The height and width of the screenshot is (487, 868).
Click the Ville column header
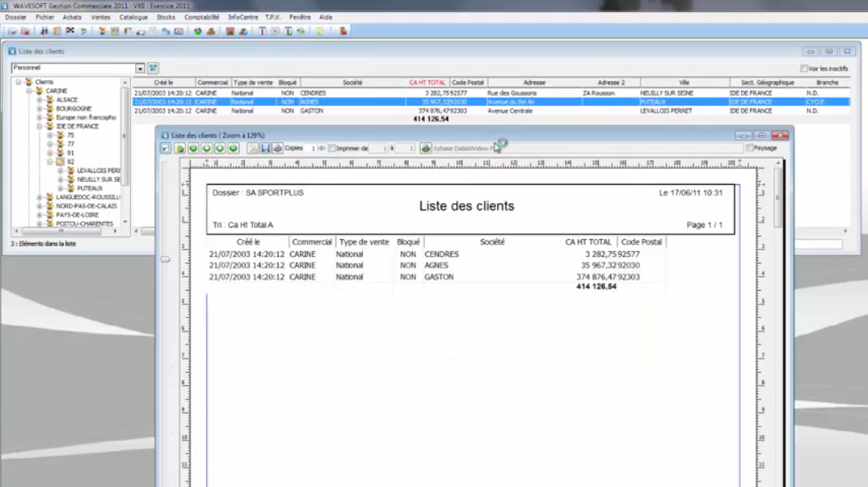click(685, 83)
